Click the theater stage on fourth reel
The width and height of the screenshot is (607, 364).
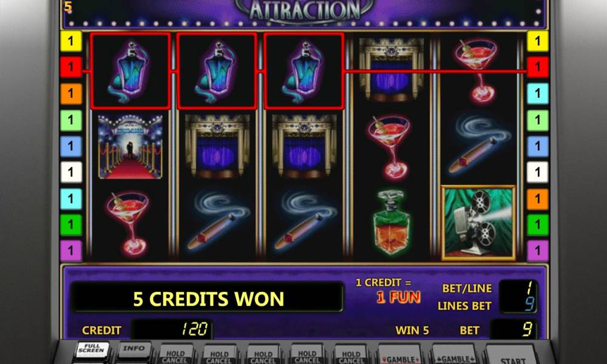tap(391, 70)
